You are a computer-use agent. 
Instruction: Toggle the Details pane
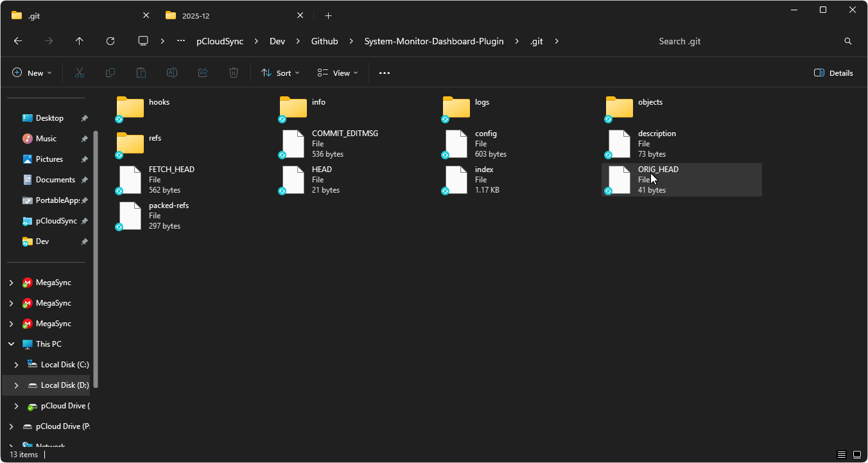tap(833, 73)
